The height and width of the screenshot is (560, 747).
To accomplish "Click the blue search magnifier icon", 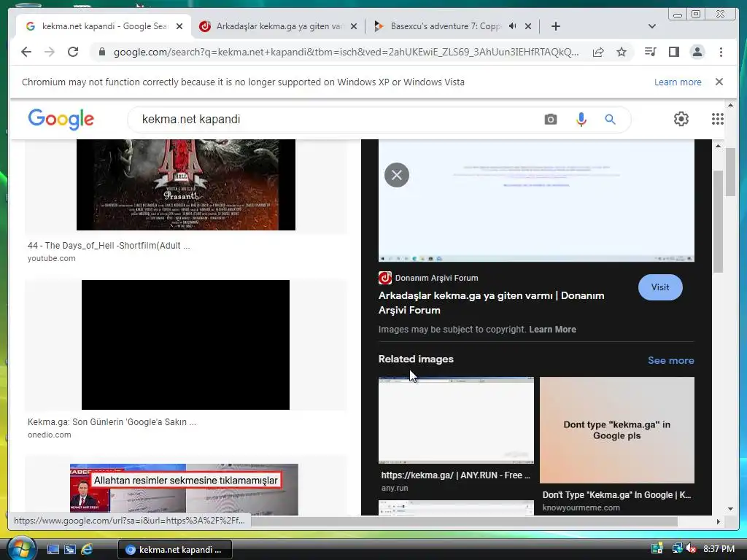I will coord(611,119).
